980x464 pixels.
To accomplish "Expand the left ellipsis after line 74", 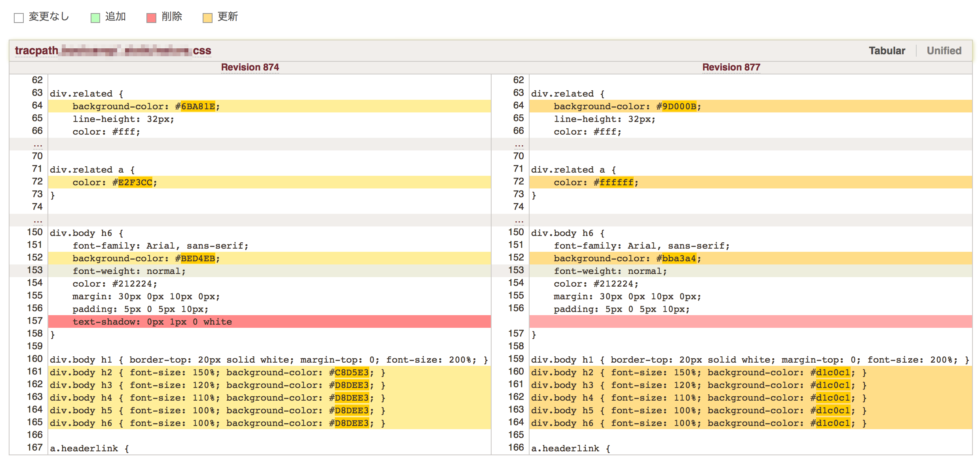I will coord(38,221).
